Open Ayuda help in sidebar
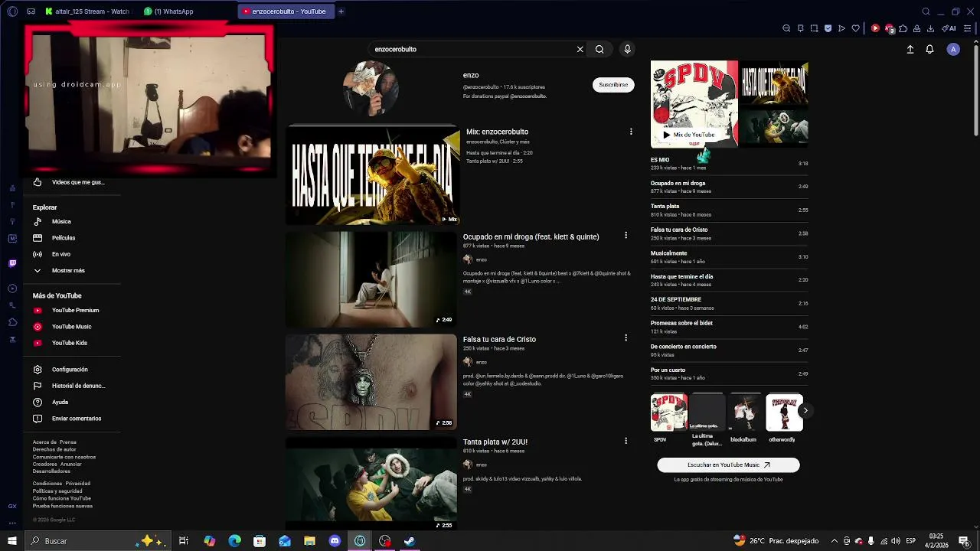The width and height of the screenshot is (980, 551). pyautogui.click(x=73, y=402)
